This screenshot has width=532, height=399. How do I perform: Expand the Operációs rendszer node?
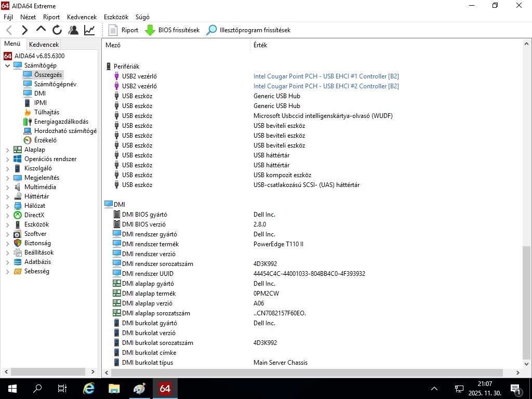[7, 159]
